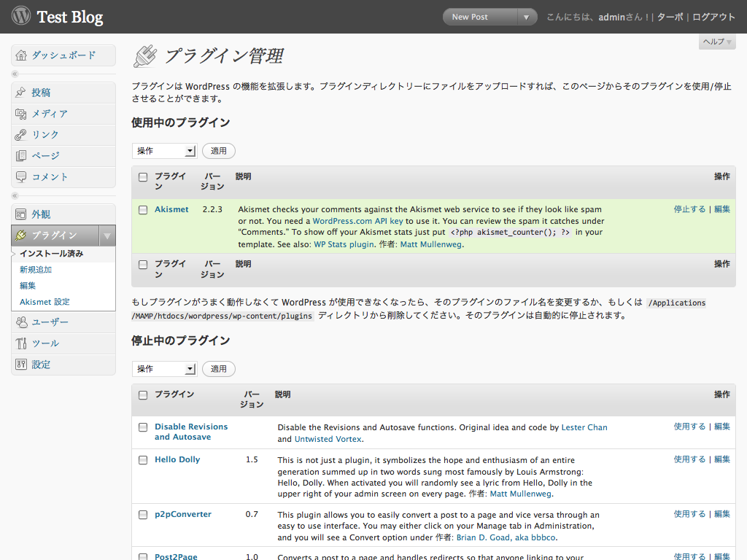Collapse menu using separator arrow below ダッシュボード
The width and height of the screenshot is (747, 560).
15,74
